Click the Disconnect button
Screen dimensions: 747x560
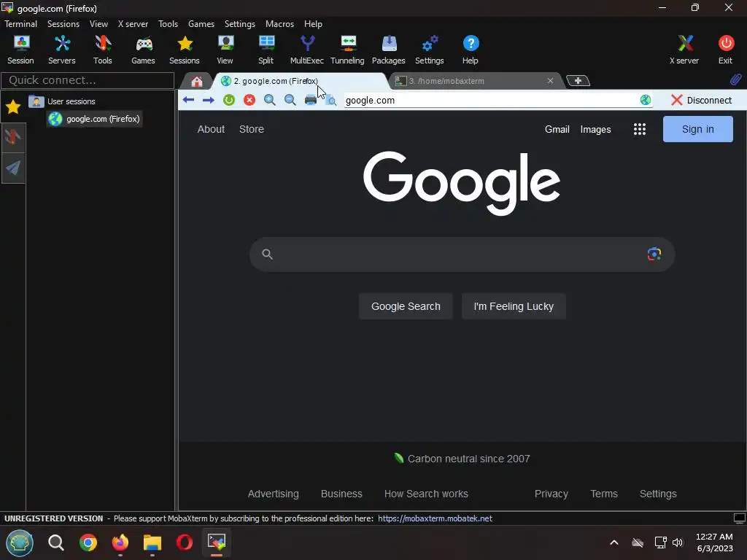701,100
